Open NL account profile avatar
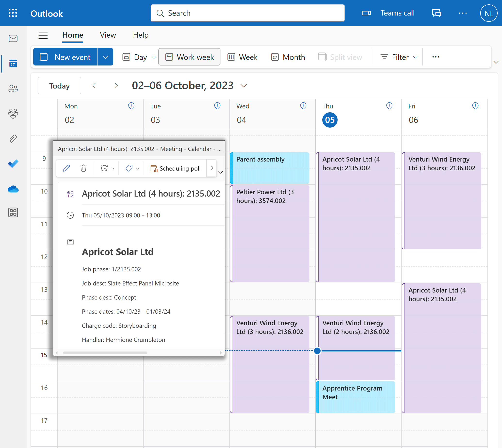The height and width of the screenshot is (448, 502). pos(489,13)
